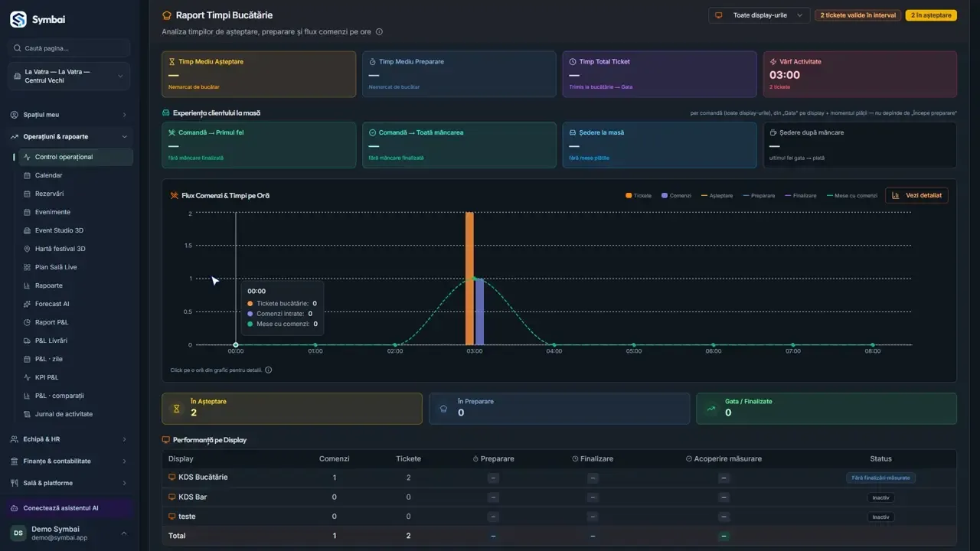Toggle the Comenzi series in chart legend
This screenshot has width=980, height=551.
(x=676, y=196)
